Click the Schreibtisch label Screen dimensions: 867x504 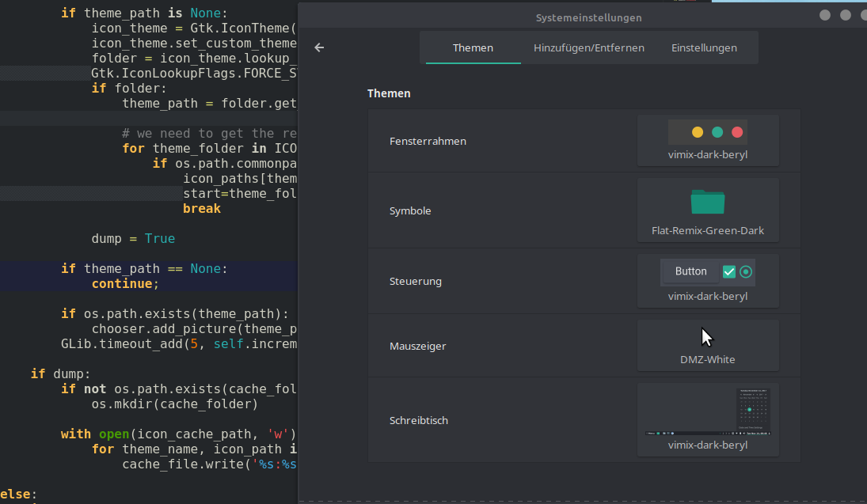(419, 421)
